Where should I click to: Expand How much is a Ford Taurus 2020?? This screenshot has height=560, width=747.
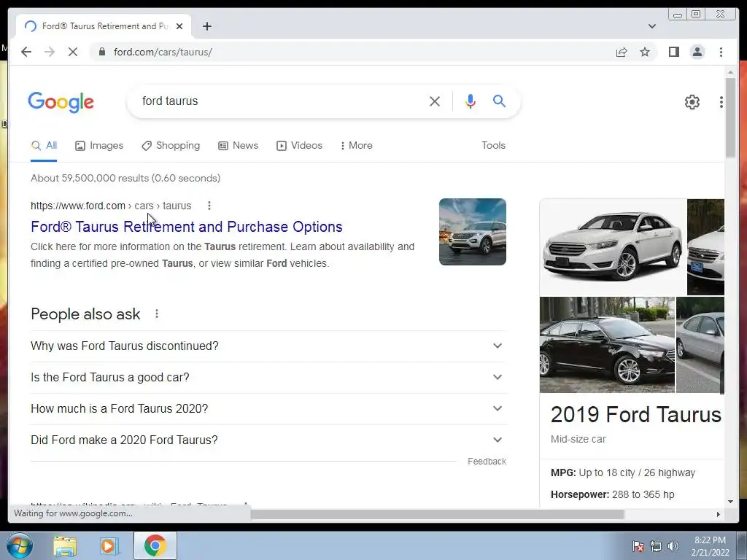pyautogui.click(x=268, y=409)
